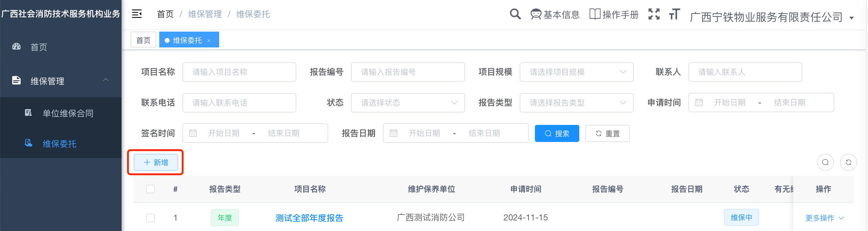The height and width of the screenshot is (231, 868).
Task: Switch to the 首页 page tab
Action: click(143, 40)
